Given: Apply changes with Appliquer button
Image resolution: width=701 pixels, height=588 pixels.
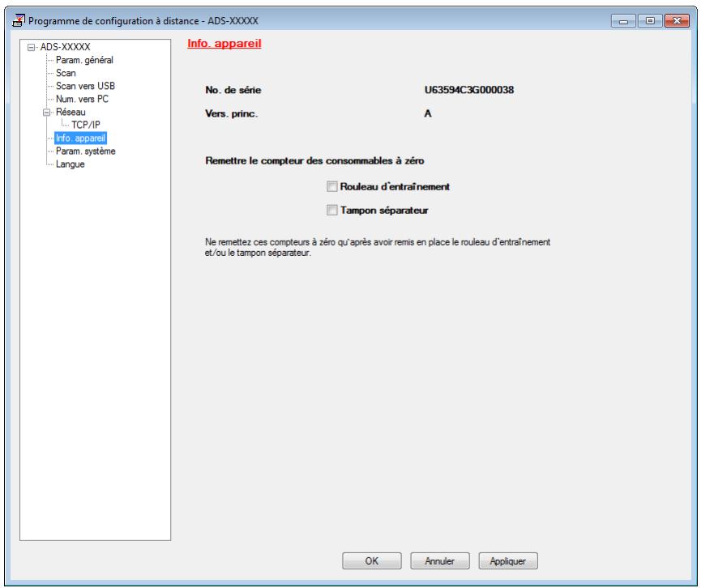Looking at the screenshot, I should 508,560.
